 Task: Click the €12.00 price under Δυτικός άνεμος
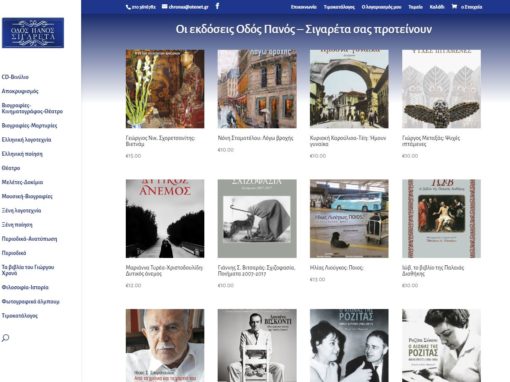(133, 286)
